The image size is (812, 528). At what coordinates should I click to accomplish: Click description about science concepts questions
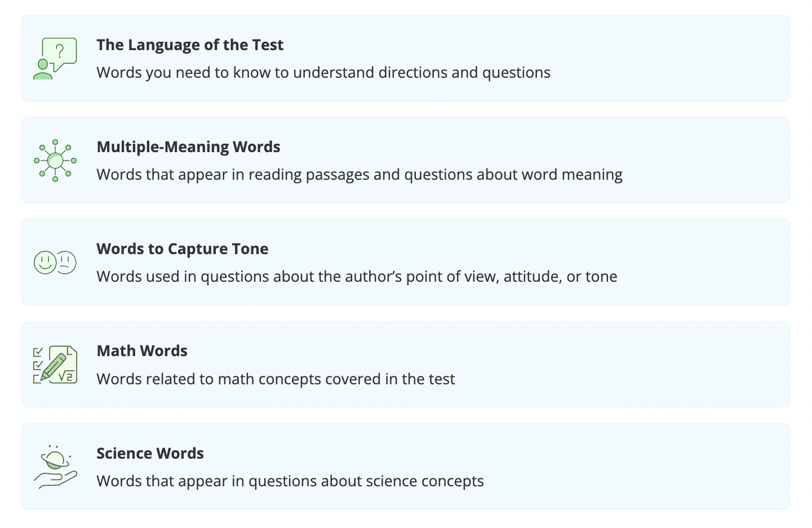(290, 481)
